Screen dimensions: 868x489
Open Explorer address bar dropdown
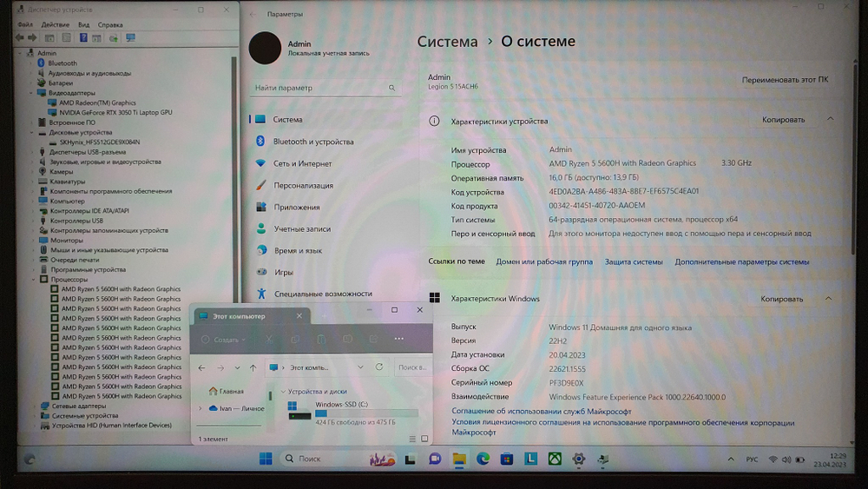pos(360,367)
